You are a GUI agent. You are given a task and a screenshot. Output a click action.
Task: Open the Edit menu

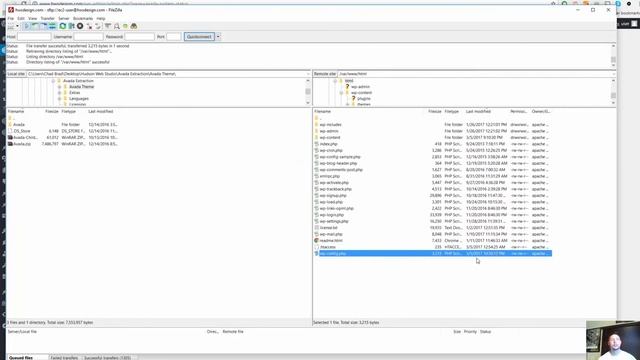pyautogui.click(x=21, y=18)
